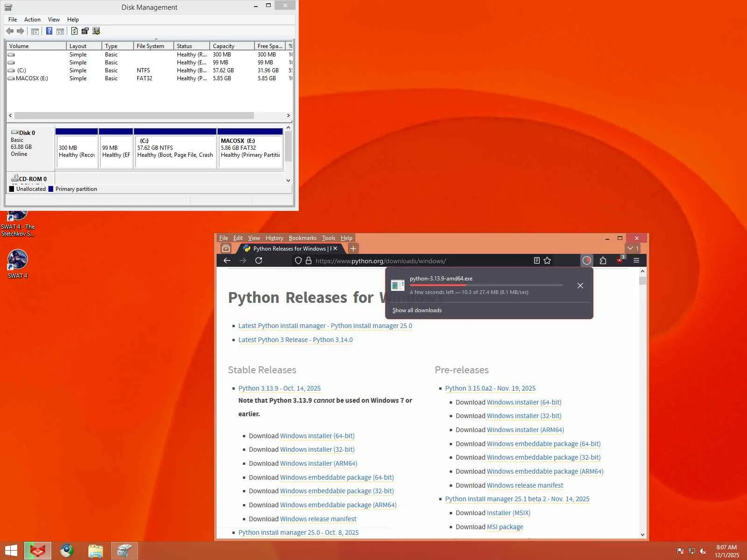This screenshot has height=560, width=747.
Task: Open Python install manager 25.1 beta 2 link
Action: tap(517, 499)
